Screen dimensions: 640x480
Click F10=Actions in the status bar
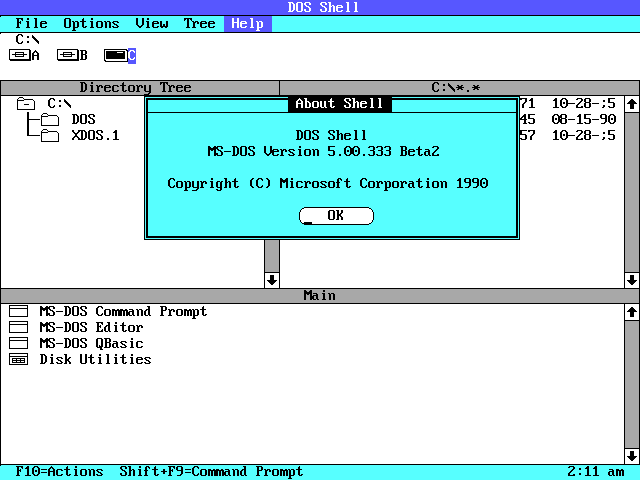(x=59, y=471)
